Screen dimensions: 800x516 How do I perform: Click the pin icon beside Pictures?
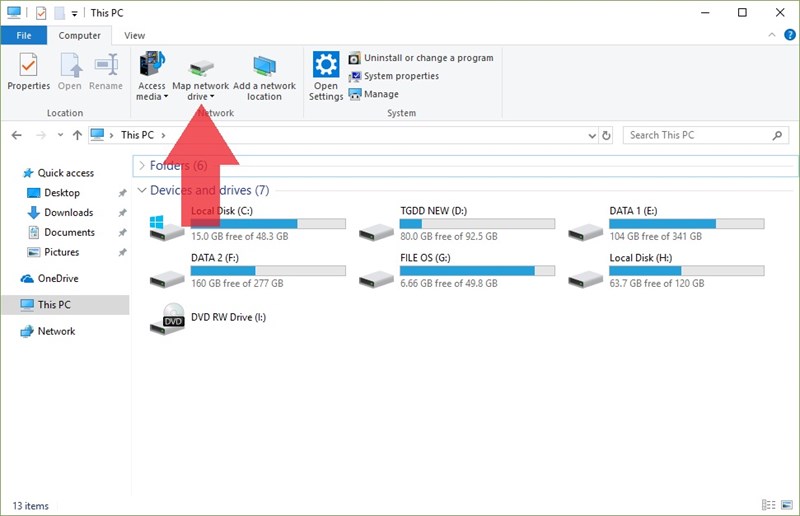122,252
